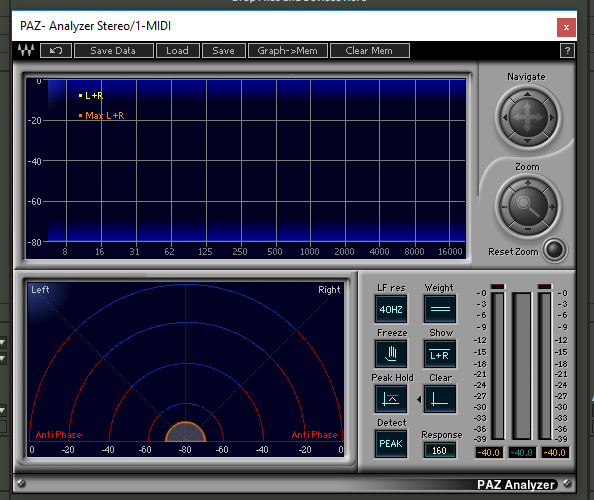Click right meter clip indicator

tap(545, 286)
